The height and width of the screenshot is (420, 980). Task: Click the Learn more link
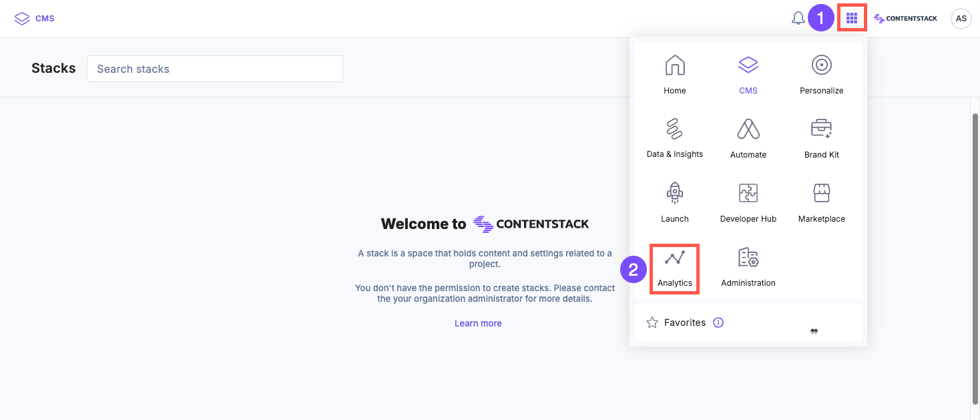click(x=478, y=323)
